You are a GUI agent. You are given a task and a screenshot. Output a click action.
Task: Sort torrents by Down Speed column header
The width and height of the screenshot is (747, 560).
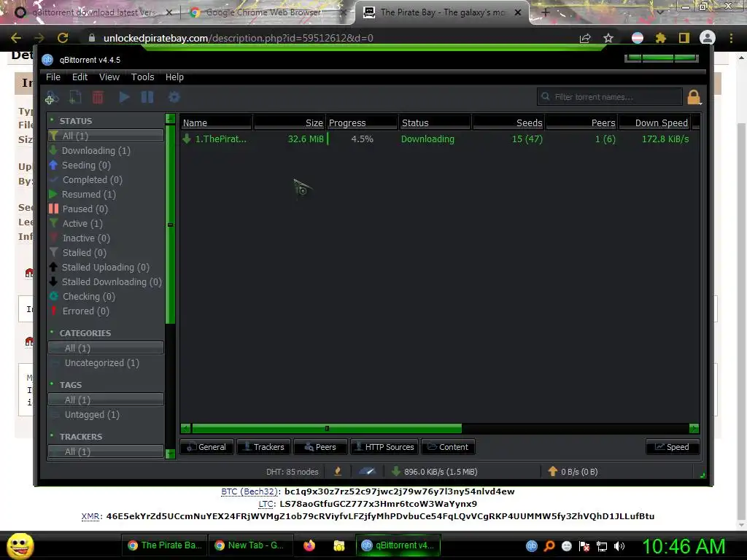pos(656,122)
